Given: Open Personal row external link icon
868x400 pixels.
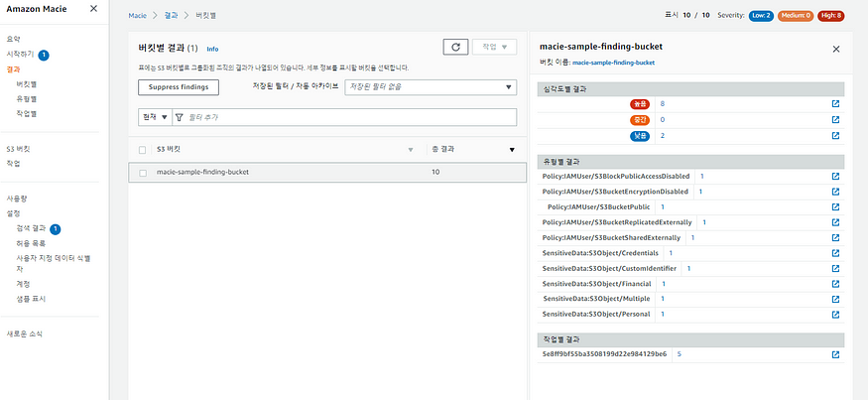Looking at the screenshot, I should [x=835, y=314].
